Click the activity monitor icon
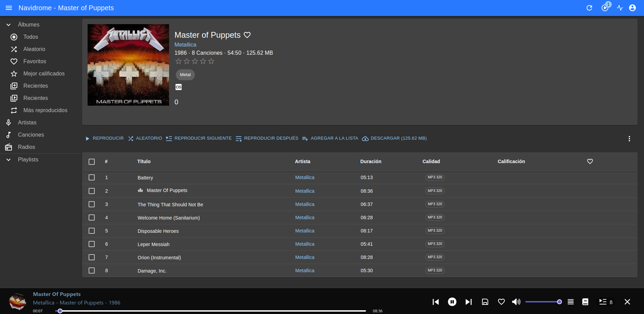Viewport: 644px width, 314px height. pyautogui.click(x=620, y=8)
